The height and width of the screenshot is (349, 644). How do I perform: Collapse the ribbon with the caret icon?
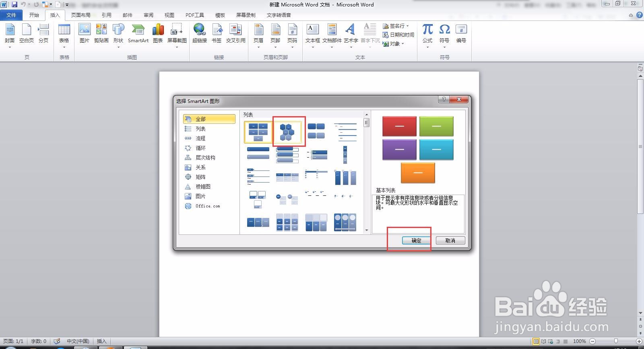click(631, 15)
